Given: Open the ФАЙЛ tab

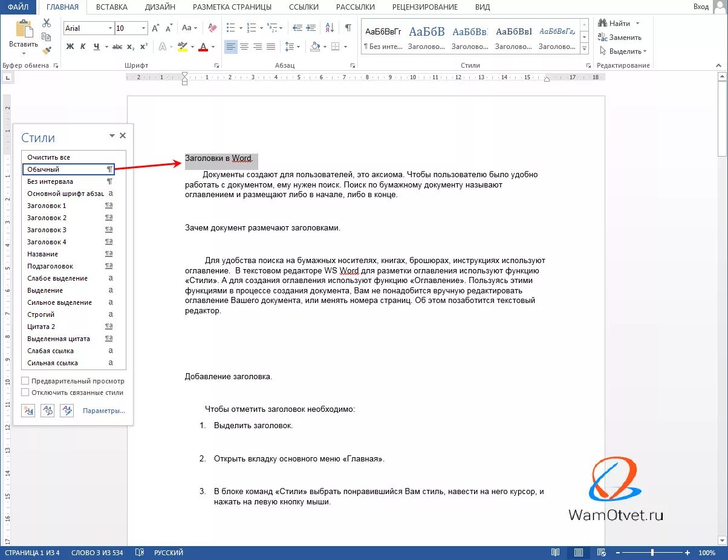Looking at the screenshot, I should pyautogui.click(x=19, y=7).
